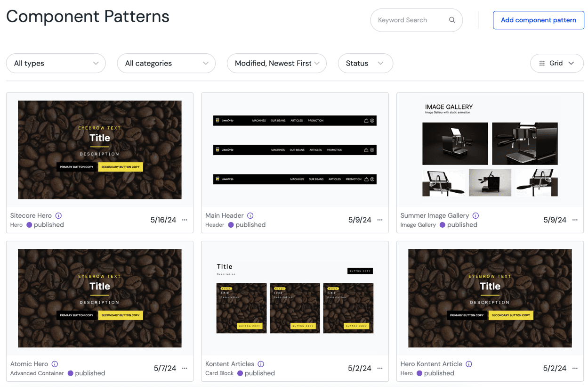Open the Modified, Newest First sort dropdown
The width and height of the screenshot is (588, 387).
pos(276,63)
